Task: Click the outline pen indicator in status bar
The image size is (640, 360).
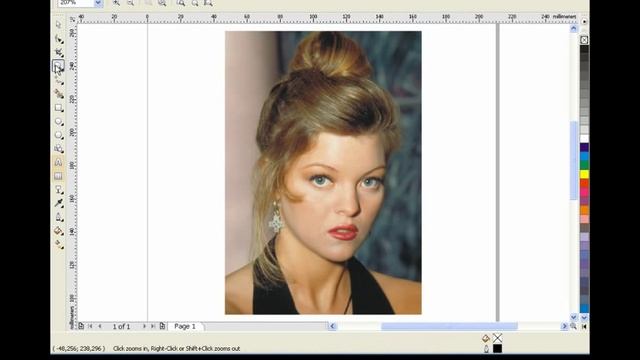Action: coord(486,349)
